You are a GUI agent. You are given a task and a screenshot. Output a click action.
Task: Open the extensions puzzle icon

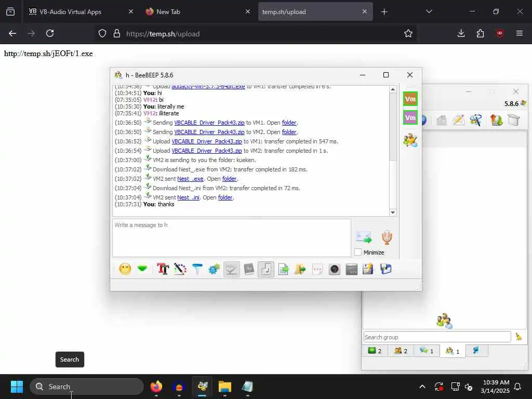pyautogui.click(x=480, y=33)
